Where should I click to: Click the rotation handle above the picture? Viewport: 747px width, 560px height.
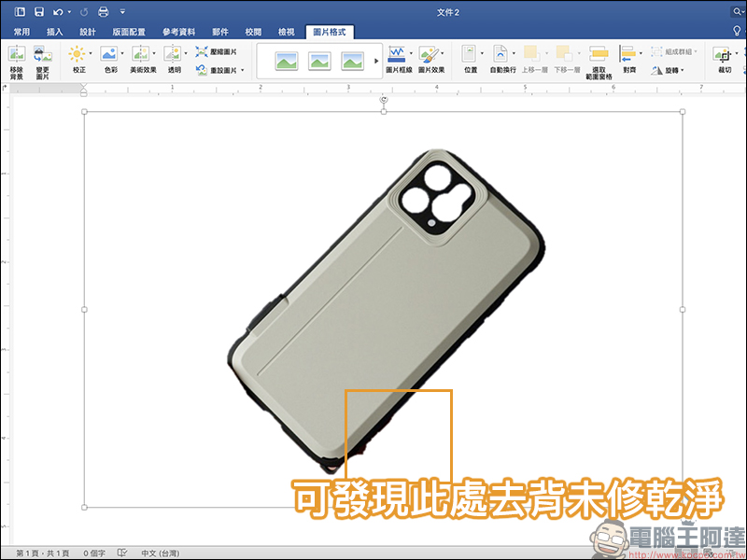(x=384, y=99)
